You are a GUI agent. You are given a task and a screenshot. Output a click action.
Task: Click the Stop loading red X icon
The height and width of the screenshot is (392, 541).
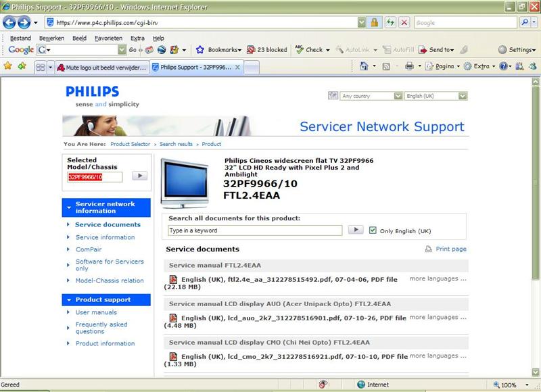point(404,23)
